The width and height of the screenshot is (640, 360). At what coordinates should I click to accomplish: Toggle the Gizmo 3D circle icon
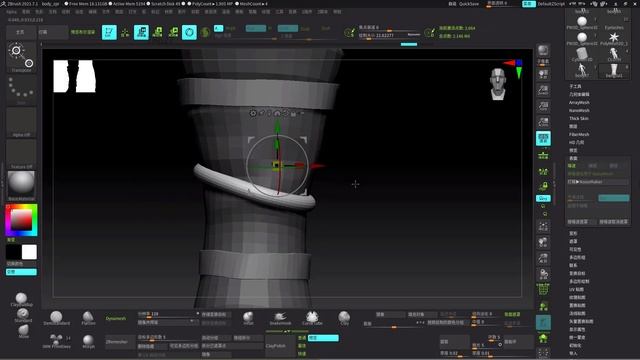pos(189,32)
